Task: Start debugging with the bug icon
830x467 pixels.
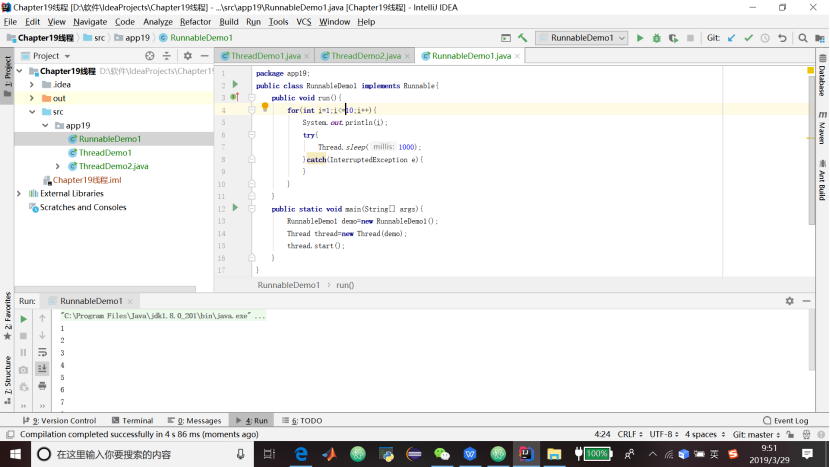Action: [657, 38]
